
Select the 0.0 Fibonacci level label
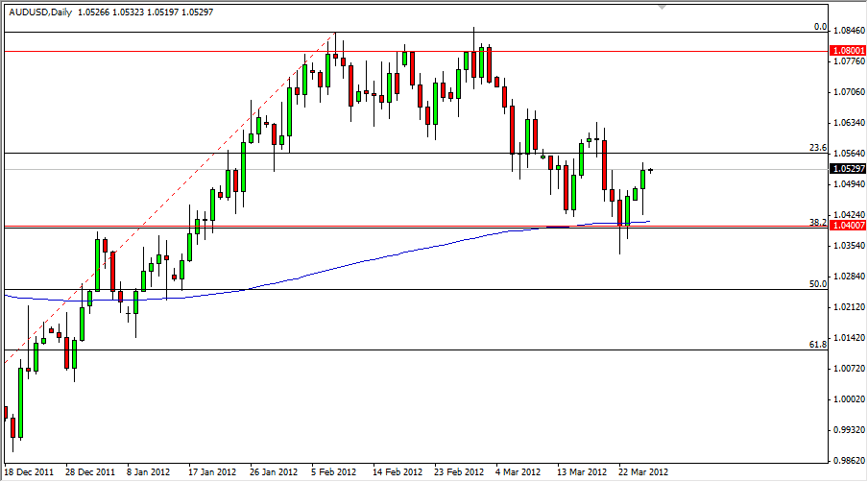pos(820,27)
